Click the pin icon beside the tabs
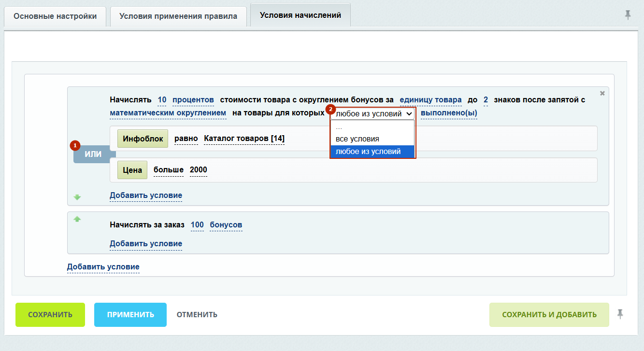644x351 pixels. pyautogui.click(x=628, y=15)
